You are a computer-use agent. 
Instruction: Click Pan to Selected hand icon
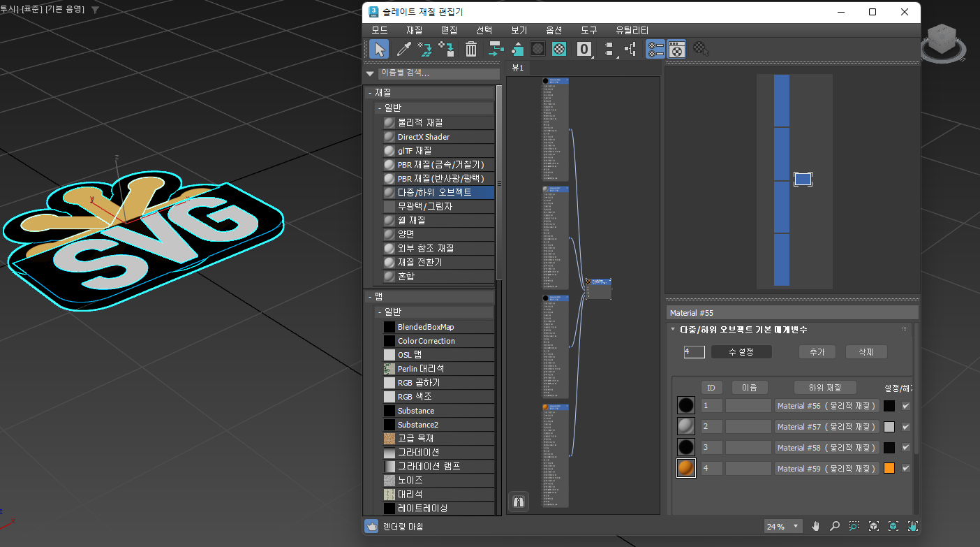coord(912,526)
